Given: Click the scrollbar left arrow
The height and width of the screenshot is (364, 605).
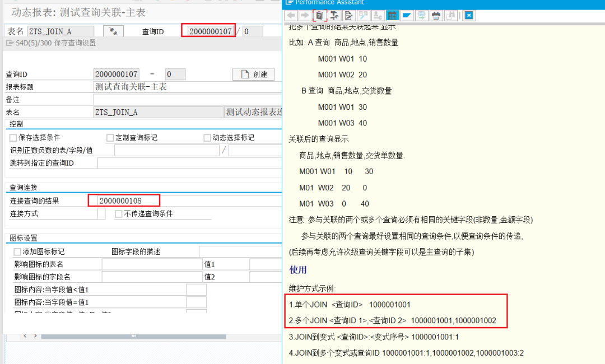Looking at the screenshot, I should [25, 336].
